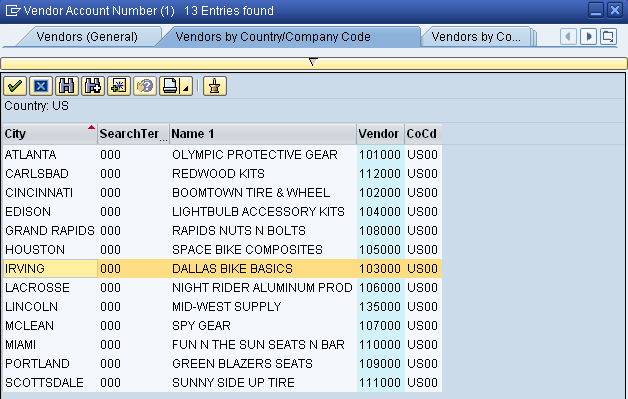Select Vendors by Country/Company Code tab
The height and width of the screenshot is (399, 628).
coord(273,37)
